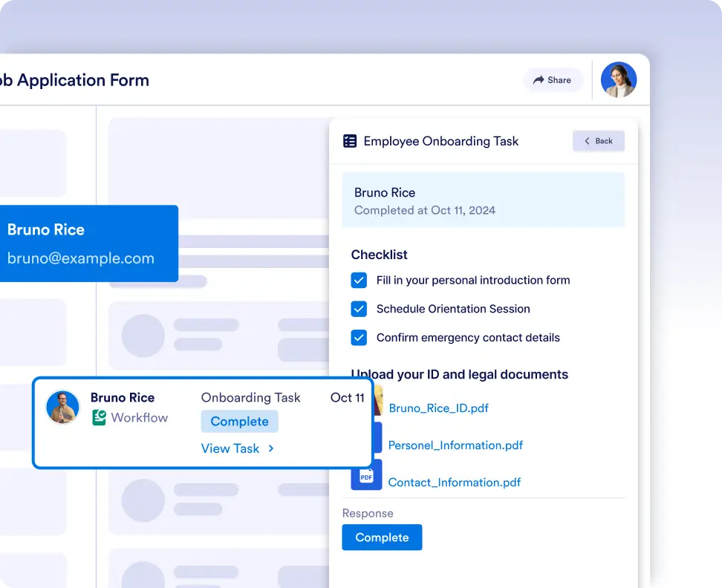
Task: Click the Response label
Action: (368, 514)
